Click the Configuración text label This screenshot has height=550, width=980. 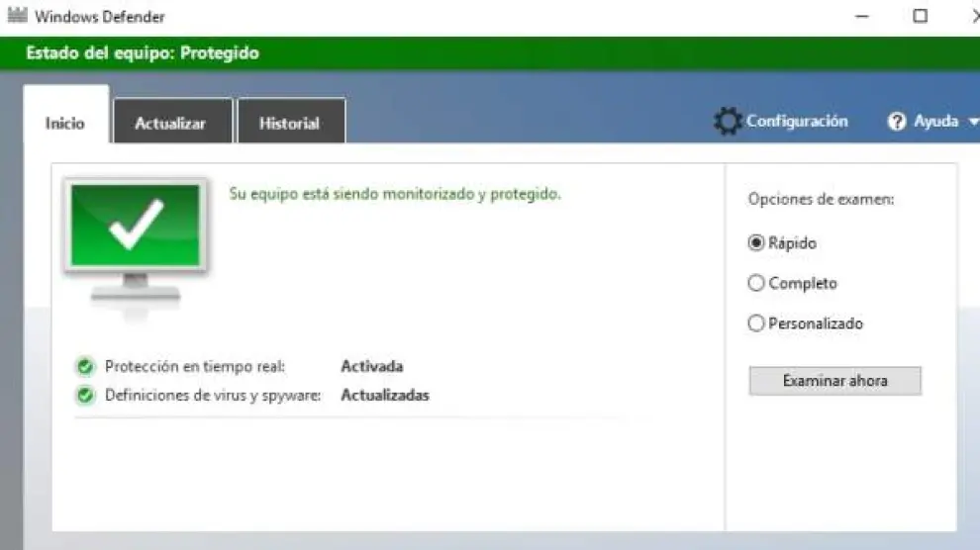point(797,121)
